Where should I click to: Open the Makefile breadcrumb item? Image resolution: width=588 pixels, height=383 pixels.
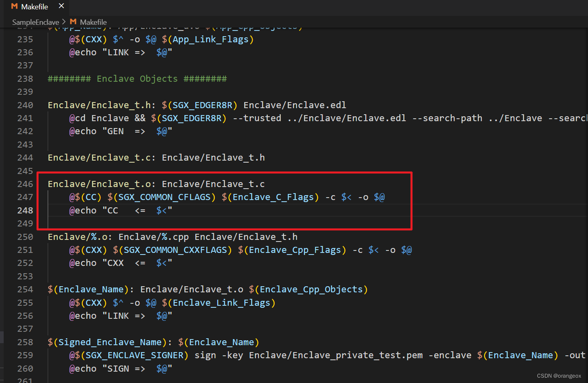[93, 22]
